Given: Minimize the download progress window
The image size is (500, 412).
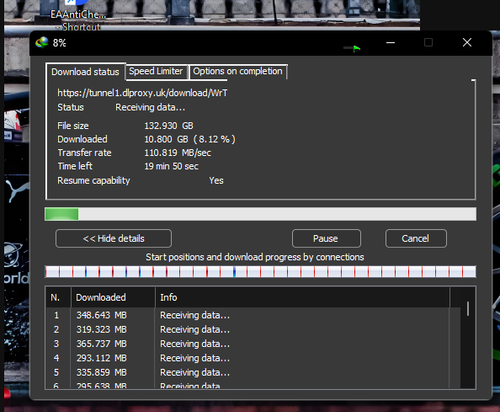Looking at the screenshot, I should click(390, 43).
